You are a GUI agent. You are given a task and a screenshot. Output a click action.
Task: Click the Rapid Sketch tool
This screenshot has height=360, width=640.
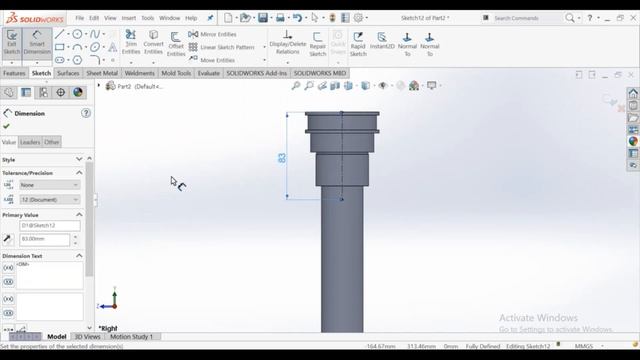click(358, 44)
